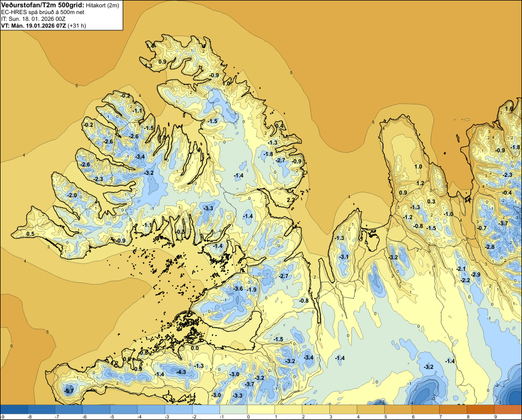Click the 1.6 temperature value
This screenshot has height=420, width=522.
tap(509, 109)
